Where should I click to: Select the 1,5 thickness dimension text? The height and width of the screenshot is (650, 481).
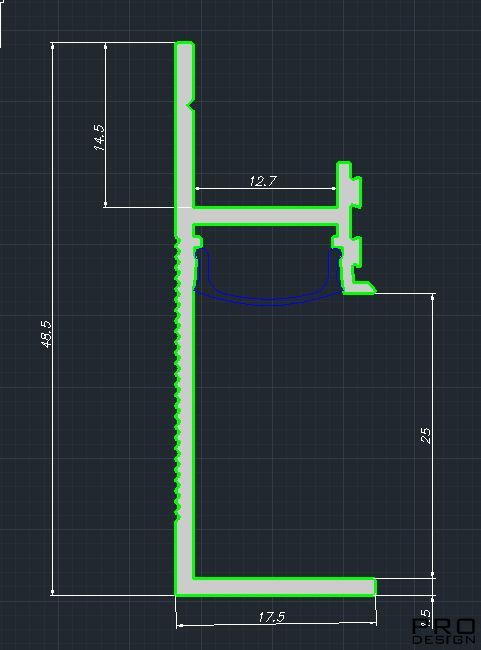425,618
